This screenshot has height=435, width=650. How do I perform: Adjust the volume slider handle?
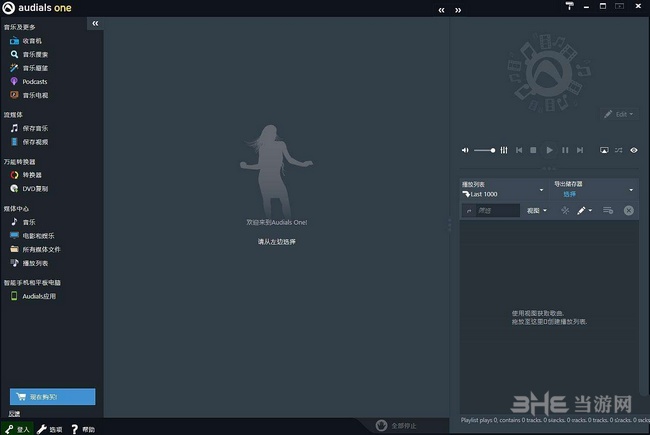click(492, 150)
